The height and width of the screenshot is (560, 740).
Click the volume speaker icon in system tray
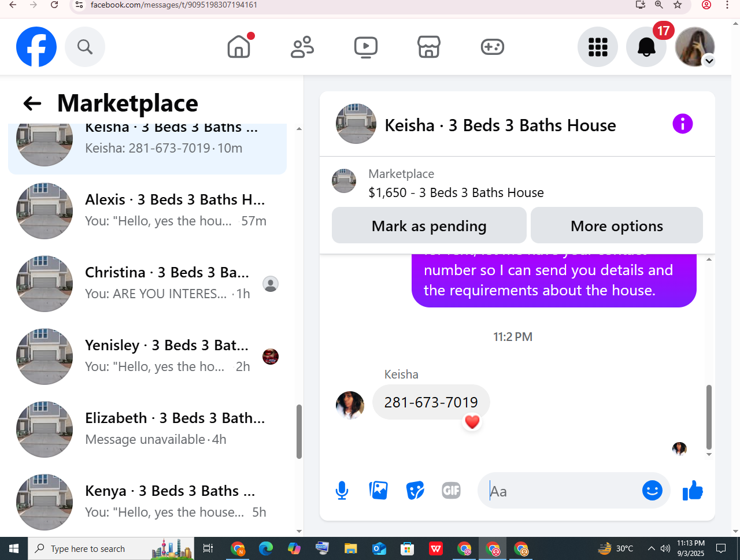(x=665, y=548)
